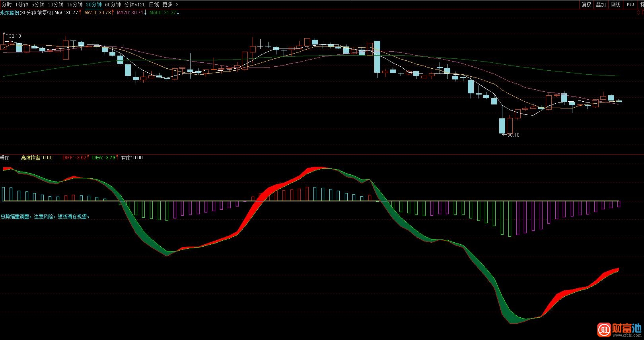Select the 5分钟 period tab

point(38,4)
